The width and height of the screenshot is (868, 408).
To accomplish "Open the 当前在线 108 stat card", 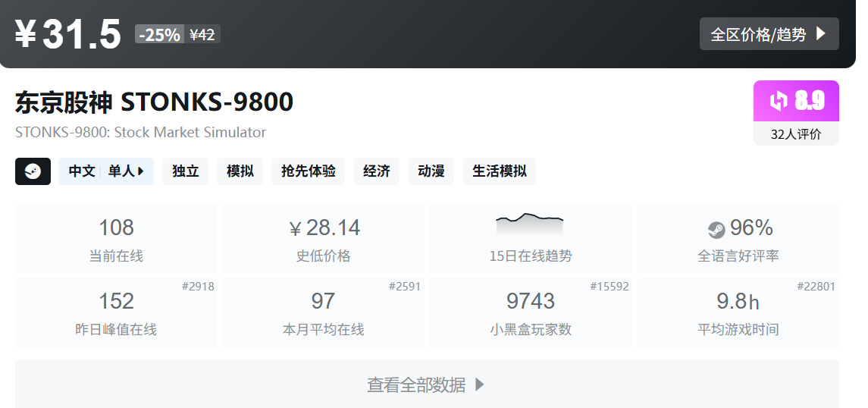I will (x=116, y=239).
